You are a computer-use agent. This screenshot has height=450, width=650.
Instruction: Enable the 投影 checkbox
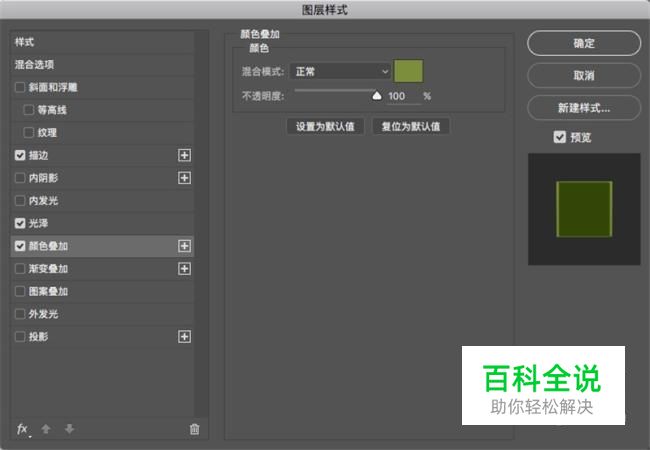[x=20, y=337]
